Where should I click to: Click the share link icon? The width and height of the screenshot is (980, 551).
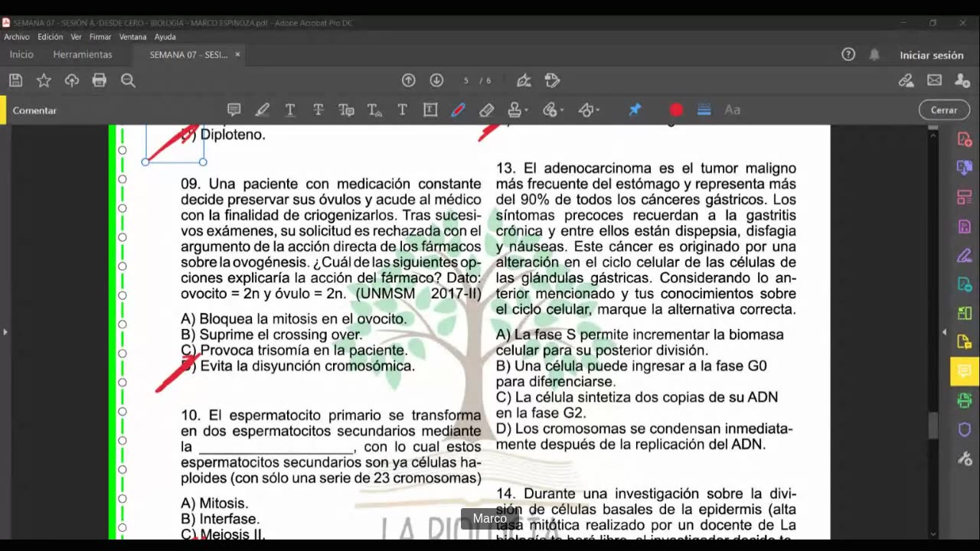pos(906,80)
